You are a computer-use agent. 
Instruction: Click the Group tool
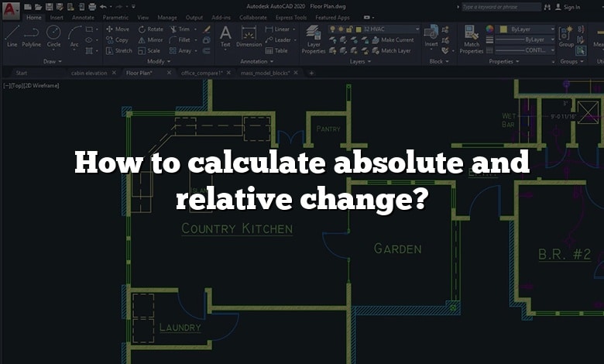[x=566, y=36]
